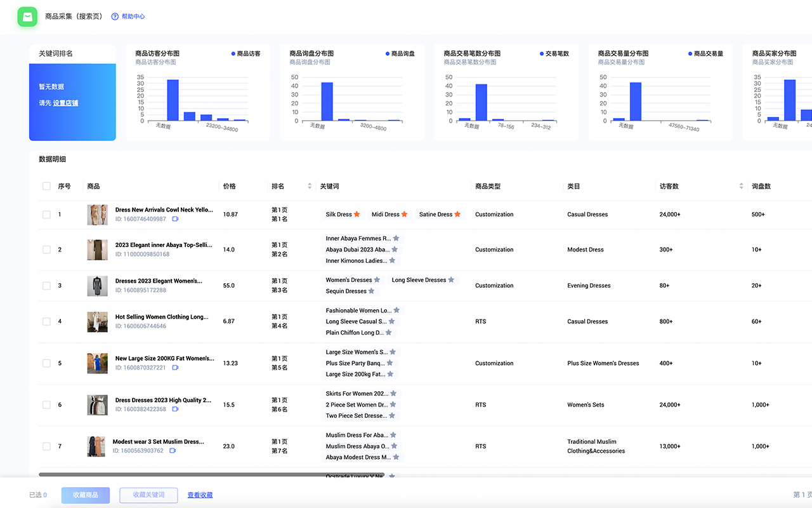Click the star for Long Sleeve Casual S...
This screenshot has height=508, width=812.
point(391,321)
